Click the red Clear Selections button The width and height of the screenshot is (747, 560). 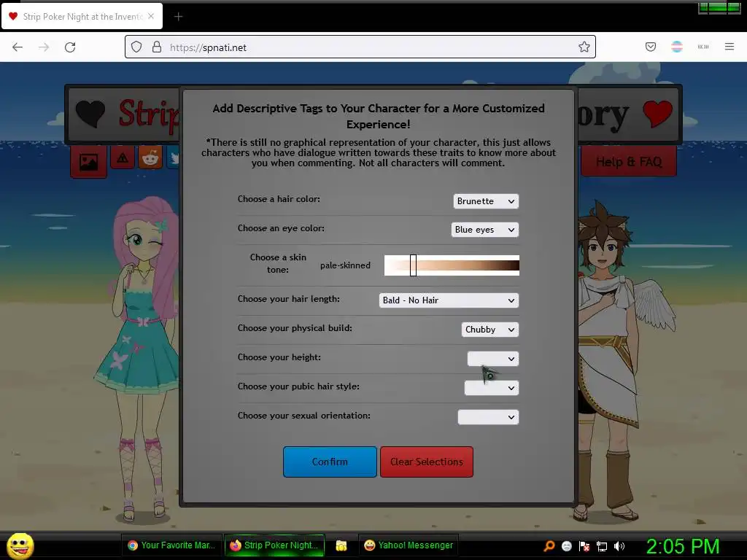point(426,462)
